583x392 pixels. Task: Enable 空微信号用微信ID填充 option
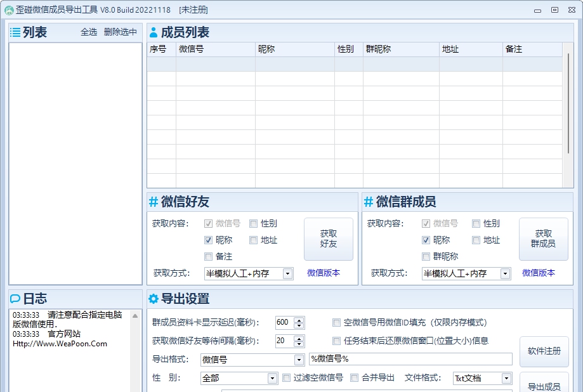[336, 323]
